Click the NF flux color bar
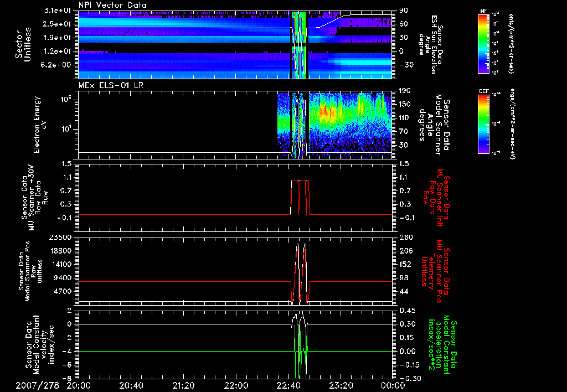The height and width of the screenshot is (392, 567). pyautogui.click(x=484, y=43)
